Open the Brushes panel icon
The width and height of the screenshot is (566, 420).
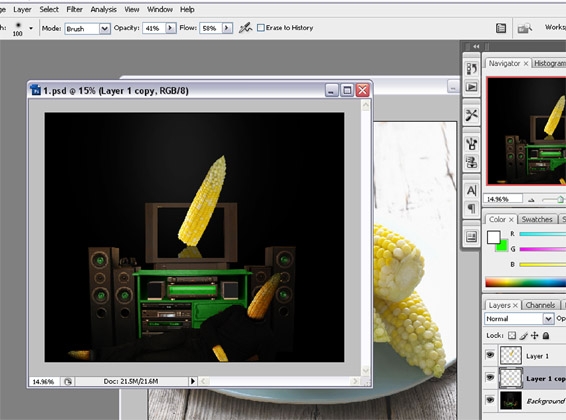tap(471, 144)
